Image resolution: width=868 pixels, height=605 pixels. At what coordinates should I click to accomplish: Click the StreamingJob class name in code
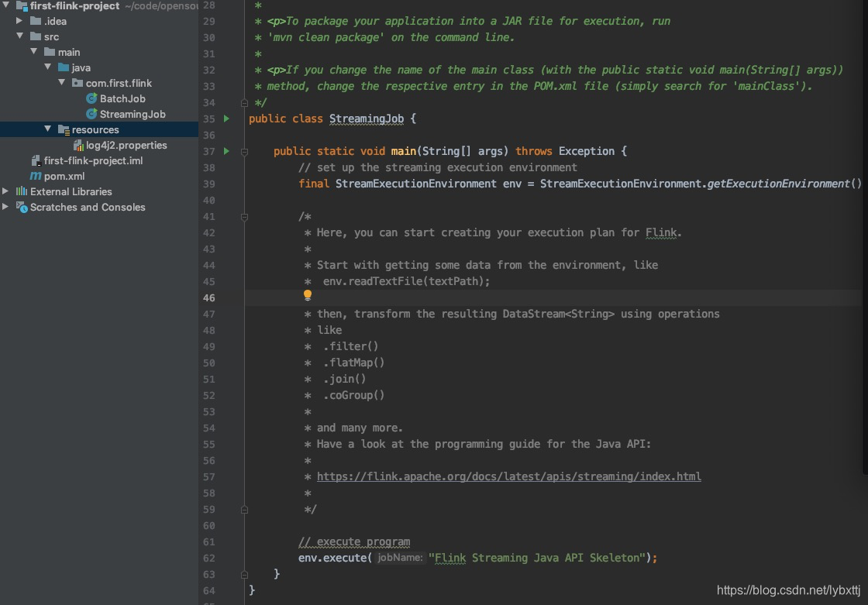pos(367,119)
